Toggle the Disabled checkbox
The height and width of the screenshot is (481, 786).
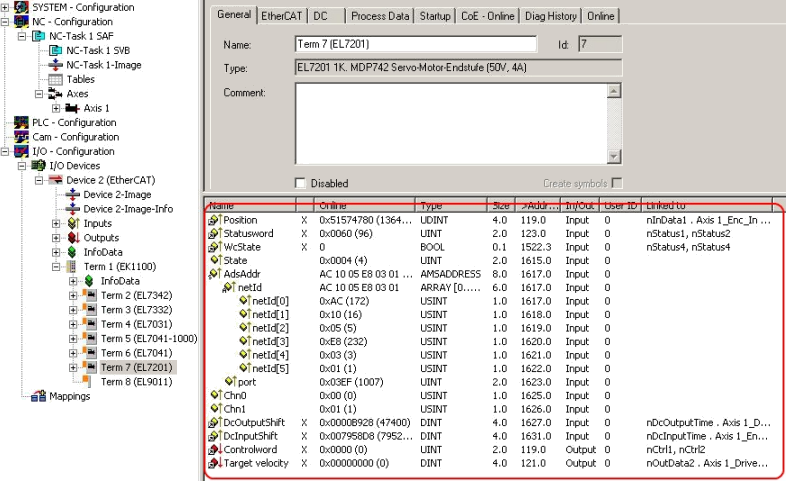coord(300,183)
